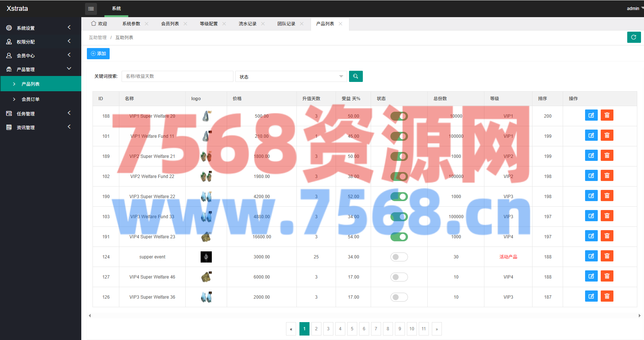Screen dimensions: 644x340
Task: Edit the VIP4 Super Welfare 23 row
Action: click(x=591, y=236)
